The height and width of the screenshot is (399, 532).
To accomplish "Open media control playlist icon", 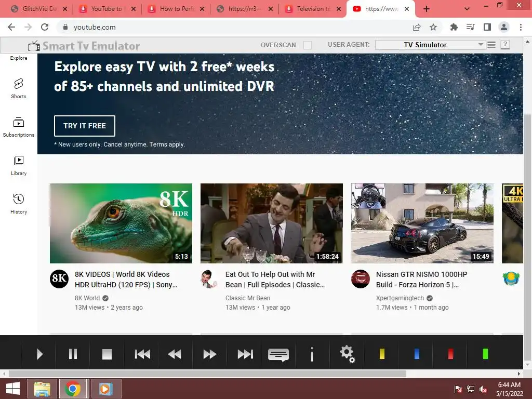I will [470, 27].
